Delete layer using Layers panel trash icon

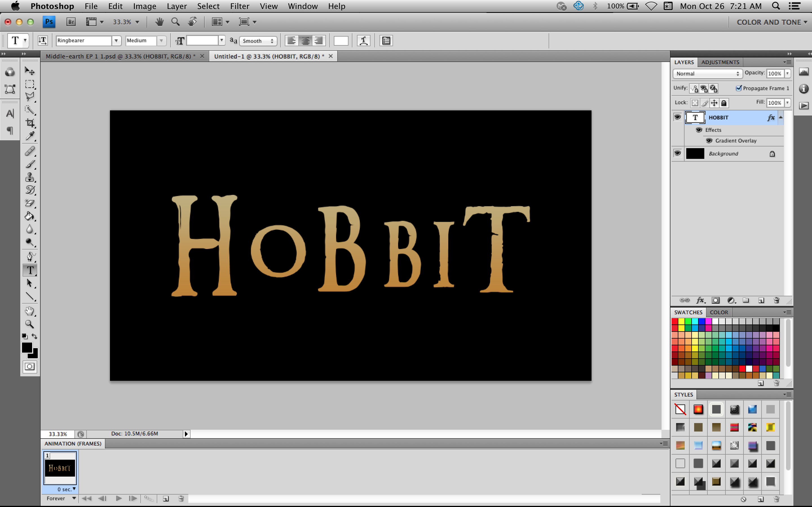click(x=776, y=300)
